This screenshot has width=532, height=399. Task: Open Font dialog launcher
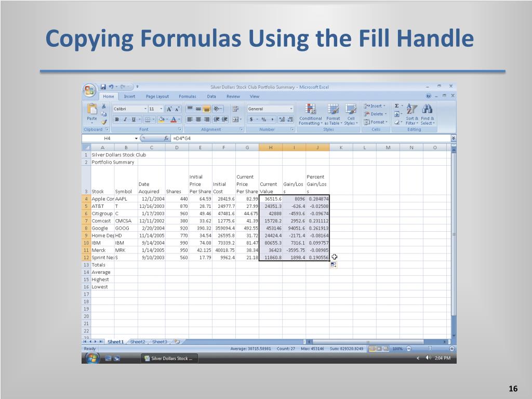coord(180,129)
